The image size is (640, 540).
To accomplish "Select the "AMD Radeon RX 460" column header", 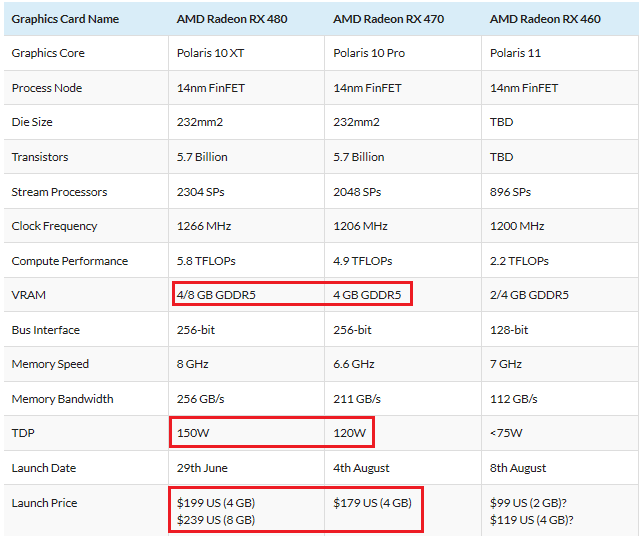I will point(545,19).
